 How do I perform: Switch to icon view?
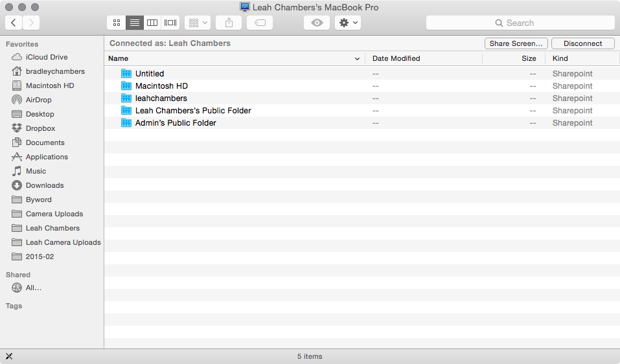(x=116, y=23)
